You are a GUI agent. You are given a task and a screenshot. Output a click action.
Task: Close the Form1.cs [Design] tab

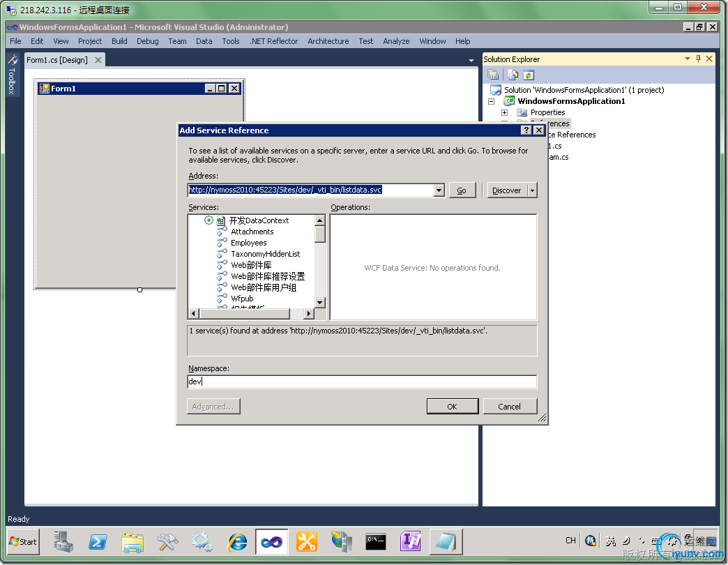(98, 60)
